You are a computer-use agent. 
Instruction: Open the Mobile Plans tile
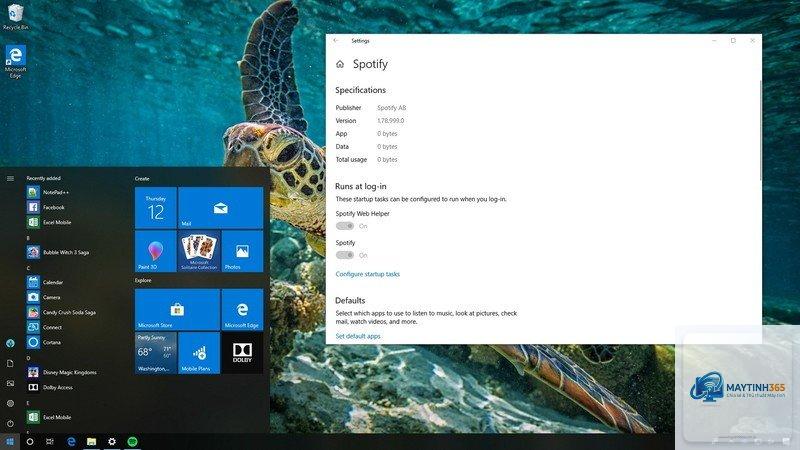coord(199,353)
